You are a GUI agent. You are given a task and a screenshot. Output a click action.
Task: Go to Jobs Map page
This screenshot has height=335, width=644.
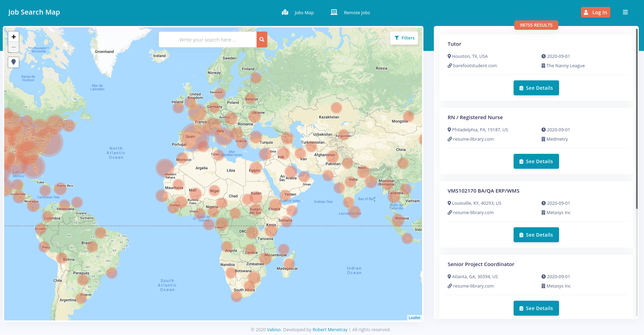[298, 12]
